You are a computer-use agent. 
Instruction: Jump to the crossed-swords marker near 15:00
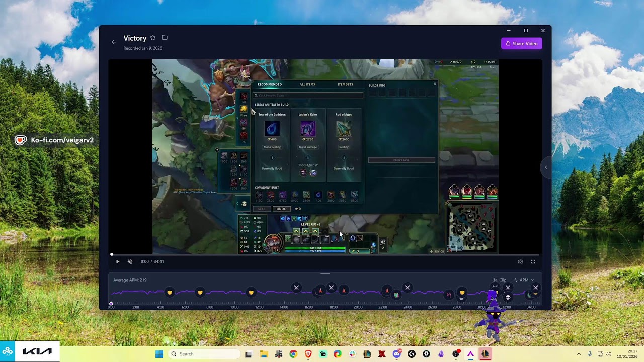296,288
